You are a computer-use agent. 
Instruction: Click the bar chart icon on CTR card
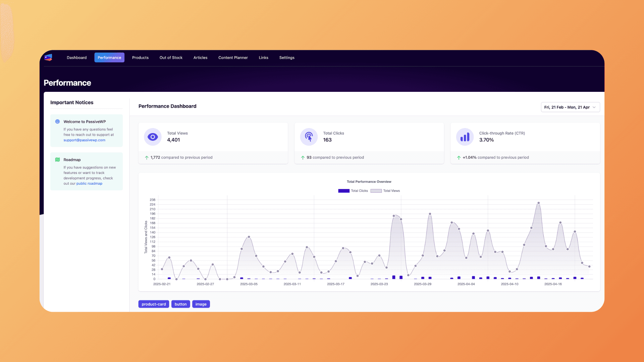pyautogui.click(x=465, y=137)
